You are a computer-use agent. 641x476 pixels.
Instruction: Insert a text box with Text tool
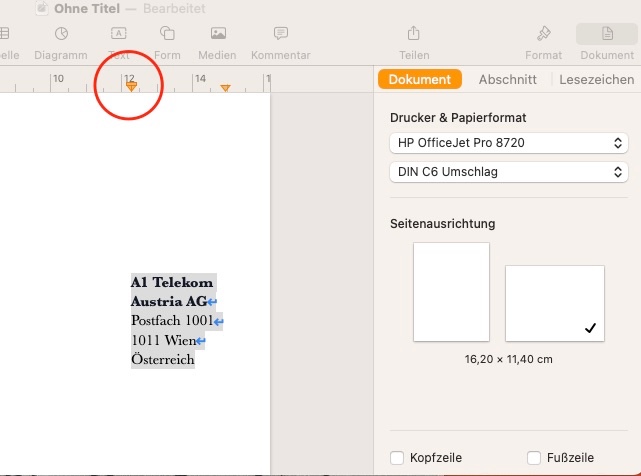118,41
